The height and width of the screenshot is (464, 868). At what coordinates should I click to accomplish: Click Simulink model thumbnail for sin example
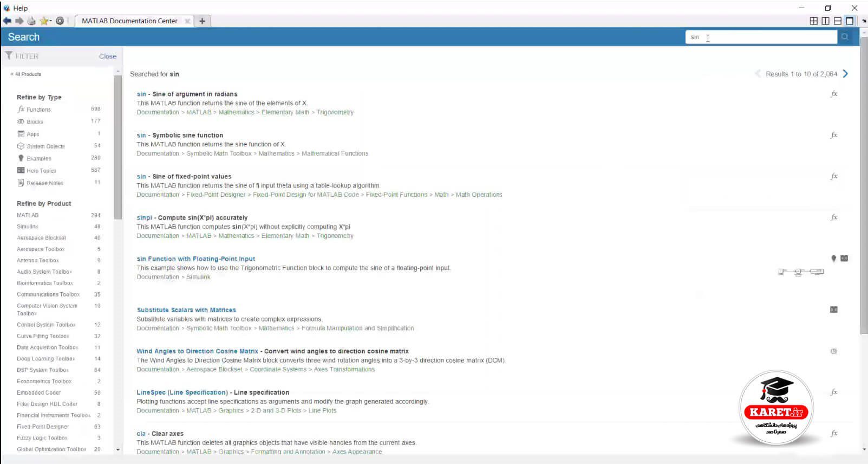tap(801, 272)
